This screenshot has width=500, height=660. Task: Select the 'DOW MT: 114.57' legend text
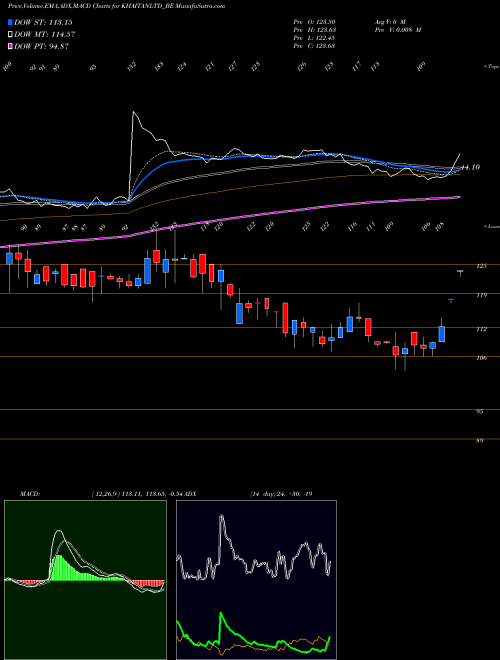pos(45,35)
